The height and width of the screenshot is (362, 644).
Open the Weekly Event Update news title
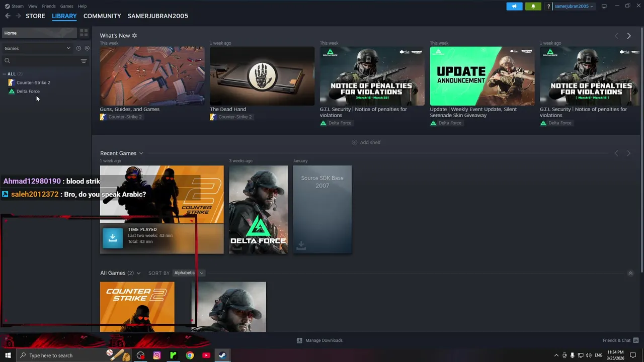point(473,112)
